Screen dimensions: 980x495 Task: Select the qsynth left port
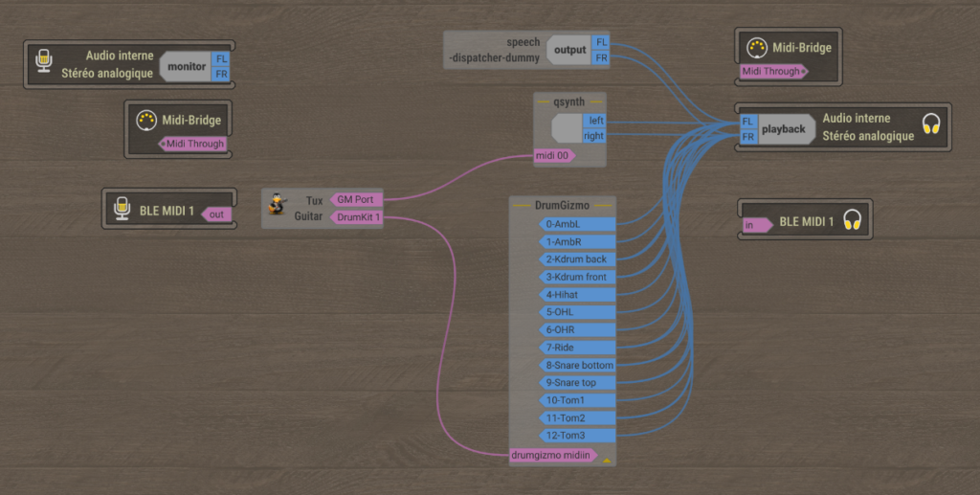pos(595,121)
